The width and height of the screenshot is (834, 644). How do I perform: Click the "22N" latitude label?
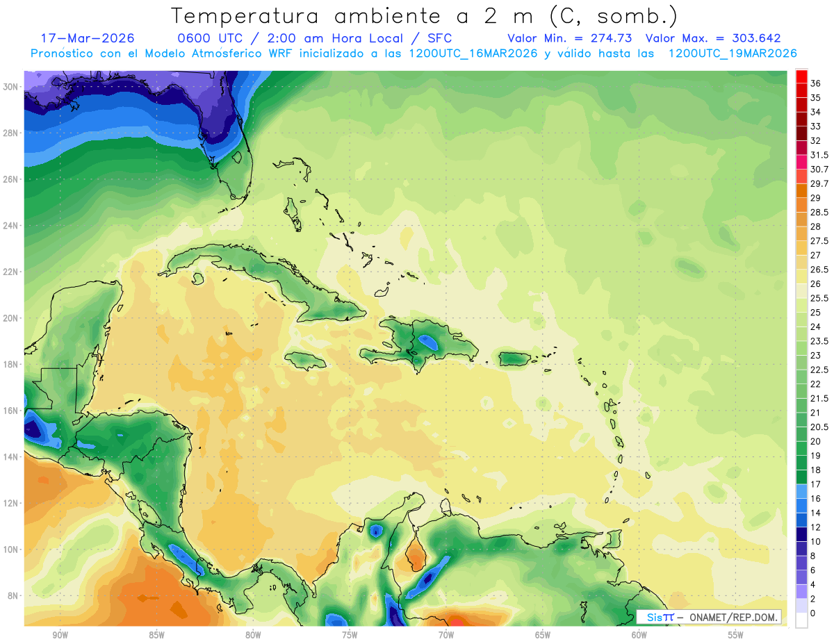pos(11,272)
